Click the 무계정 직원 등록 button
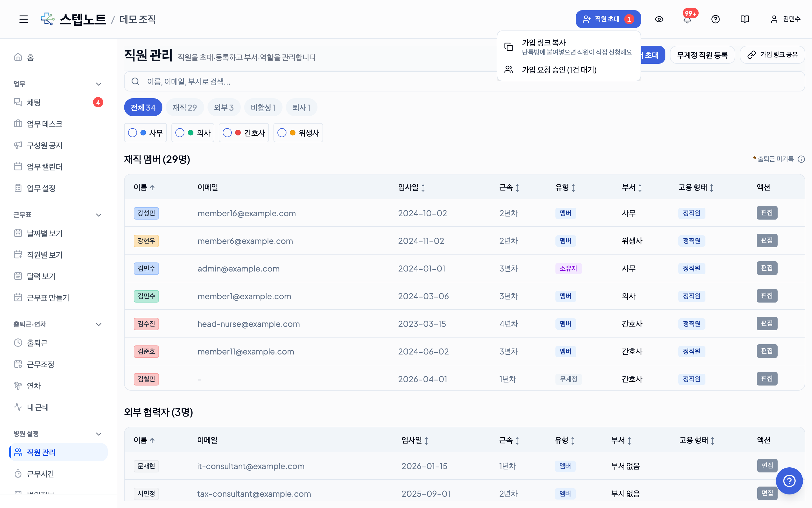812x508 pixels. tap(702, 55)
